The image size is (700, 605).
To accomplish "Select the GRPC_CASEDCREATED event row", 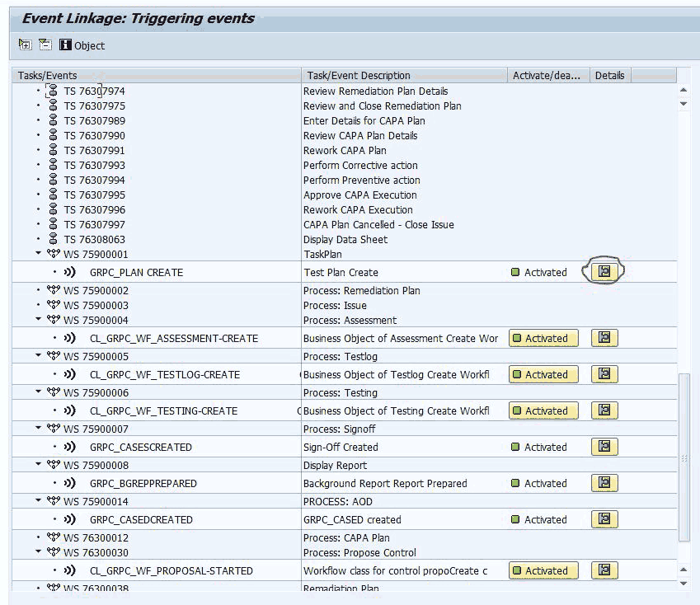I will 141,520.
